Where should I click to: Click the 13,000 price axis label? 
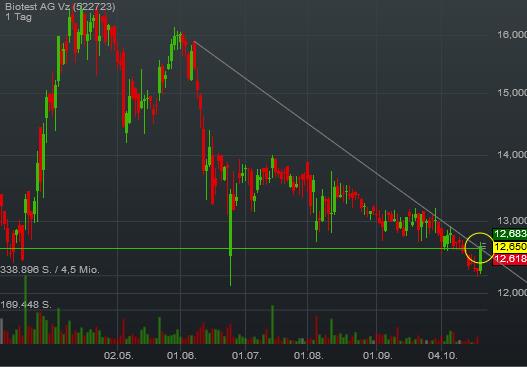pyautogui.click(x=512, y=220)
